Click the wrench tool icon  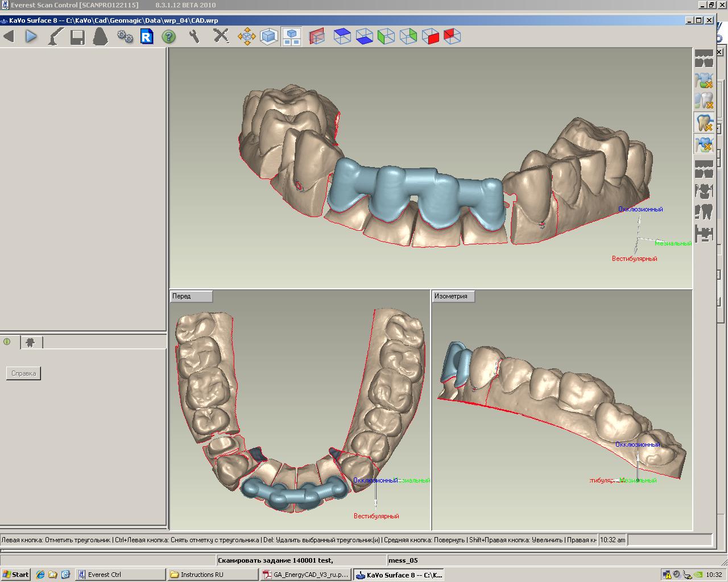click(195, 37)
